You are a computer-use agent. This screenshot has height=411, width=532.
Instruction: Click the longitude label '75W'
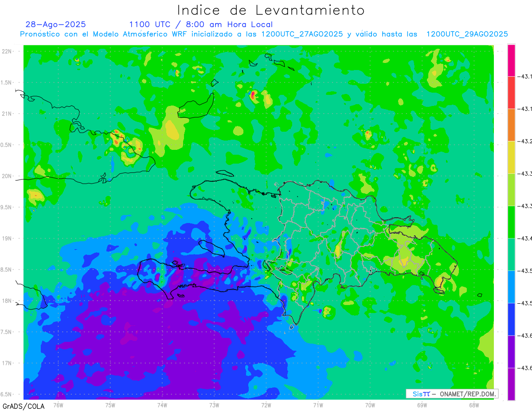(x=110, y=405)
